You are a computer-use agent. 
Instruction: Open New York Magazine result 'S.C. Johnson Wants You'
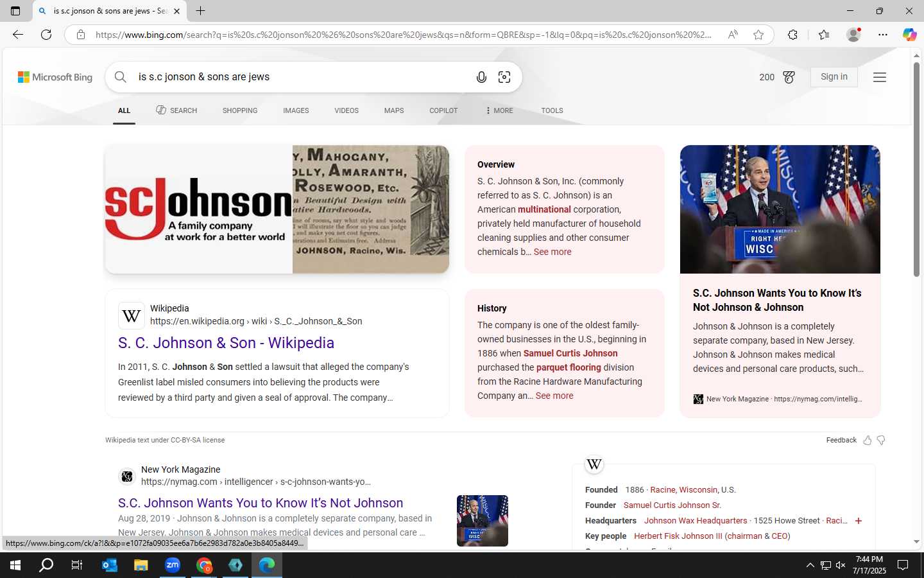tap(261, 503)
